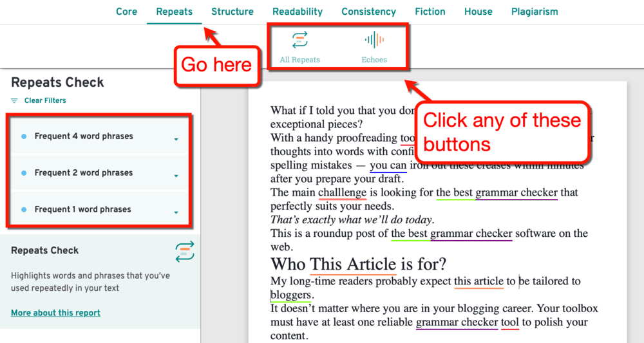
Task: Select the Frequent 2 word phrases row
Action: 99,172
